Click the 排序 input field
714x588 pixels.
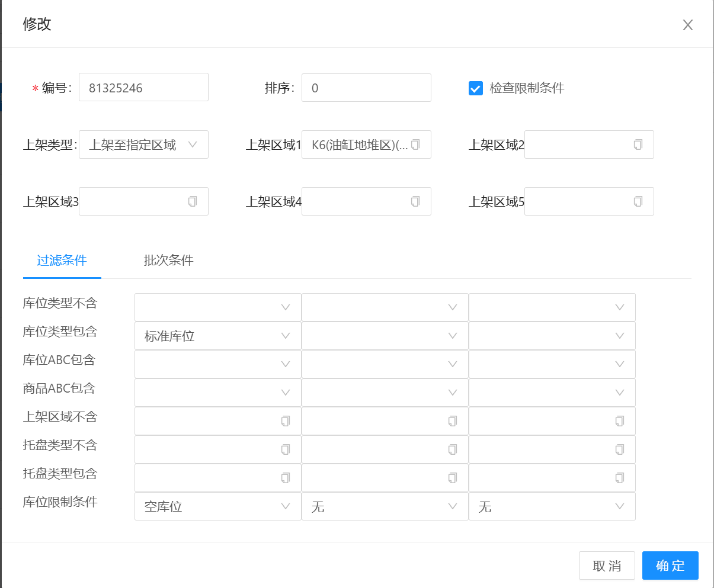[x=366, y=88]
